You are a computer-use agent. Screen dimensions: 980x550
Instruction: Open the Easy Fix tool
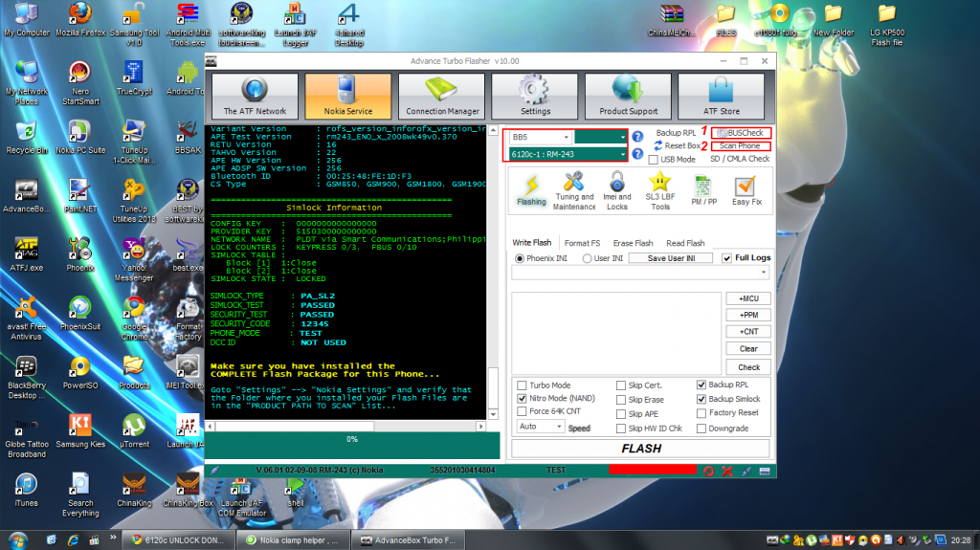pos(746,190)
